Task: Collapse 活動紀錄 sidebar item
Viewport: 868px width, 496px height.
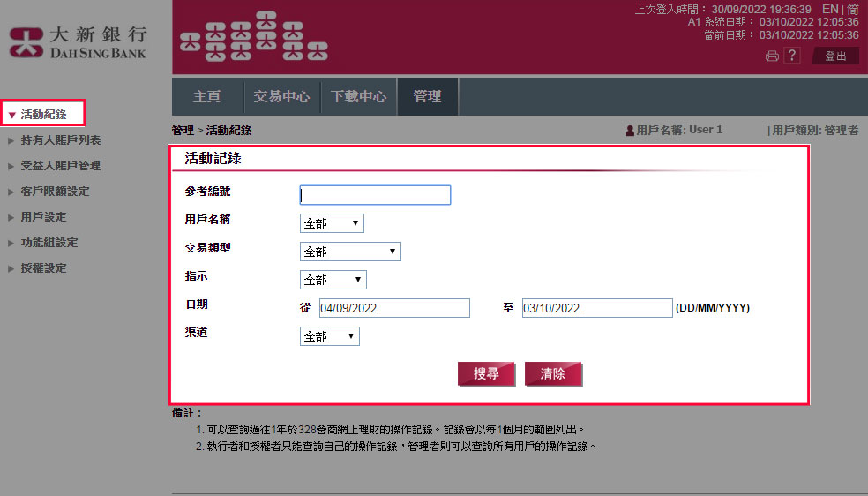Action: (42, 114)
